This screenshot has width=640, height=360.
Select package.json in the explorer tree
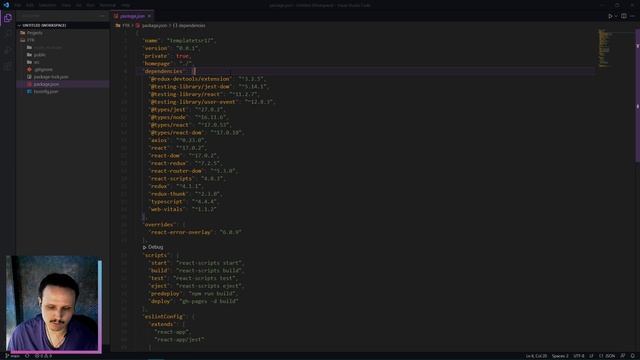tap(62, 84)
